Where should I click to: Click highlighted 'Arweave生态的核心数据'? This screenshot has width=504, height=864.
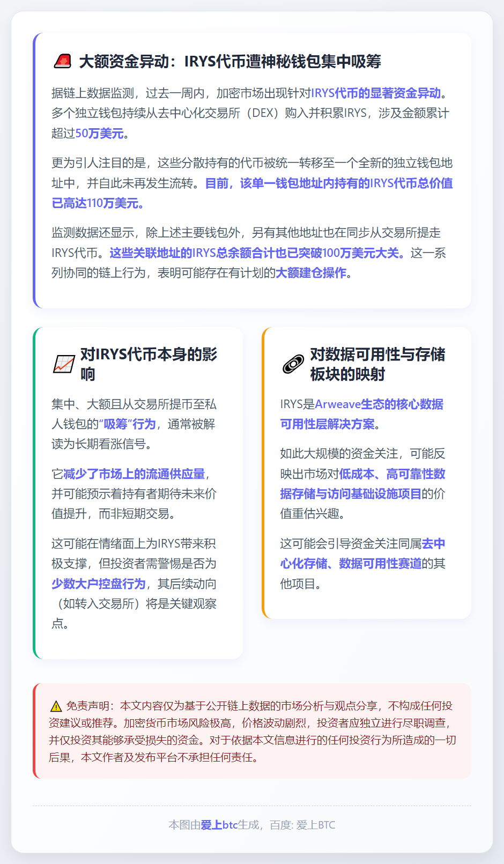[379, 404]
